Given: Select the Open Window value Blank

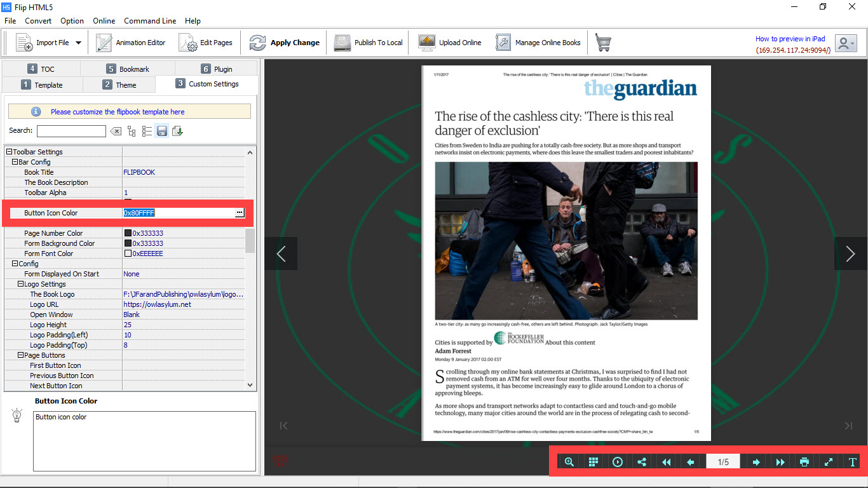Looking at the screenshot, I should 132,315.
